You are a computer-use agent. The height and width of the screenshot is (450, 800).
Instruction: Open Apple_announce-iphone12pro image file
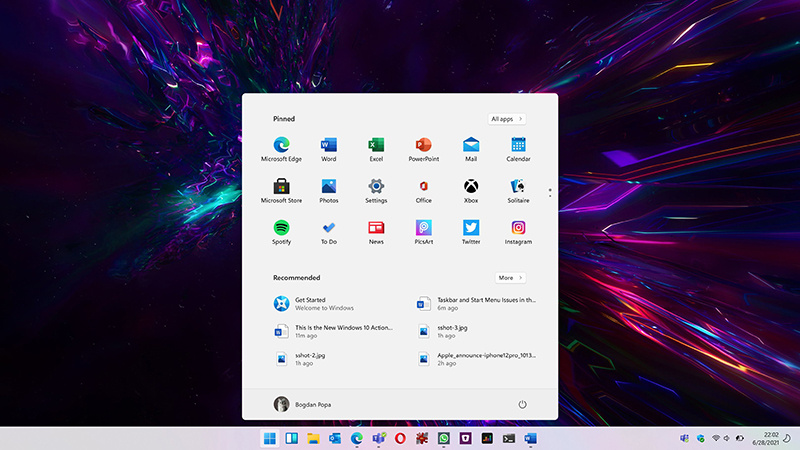(476, 359)
